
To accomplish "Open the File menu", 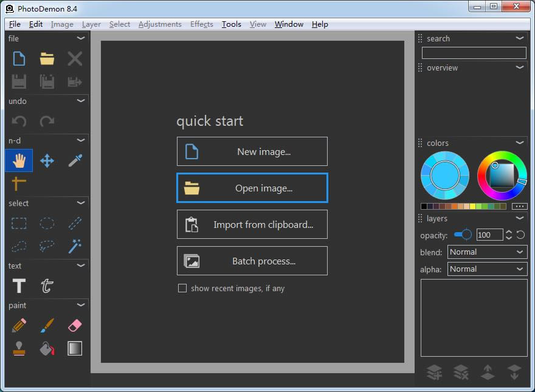I will [15, 24].
